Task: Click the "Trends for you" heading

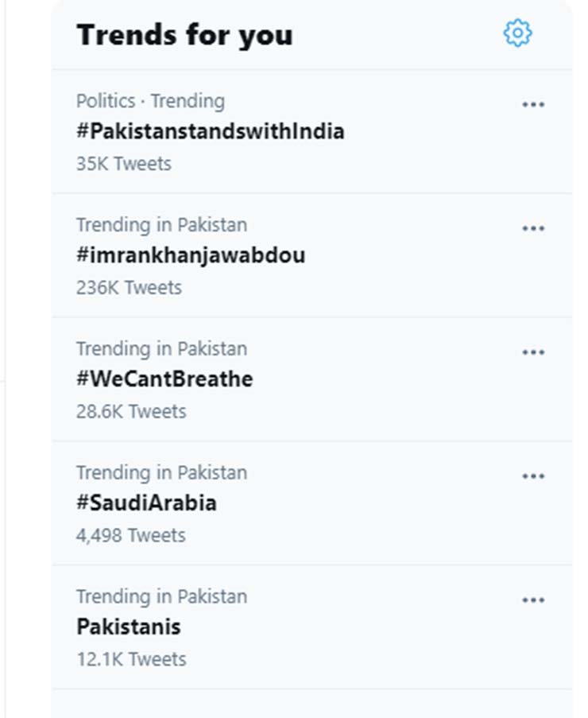Action: coord(184,35)
